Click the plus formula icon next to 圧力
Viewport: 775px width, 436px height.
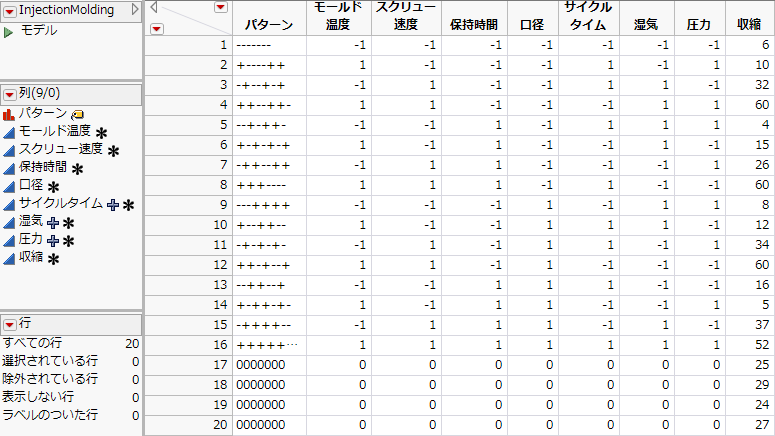[x=53, y=241]
